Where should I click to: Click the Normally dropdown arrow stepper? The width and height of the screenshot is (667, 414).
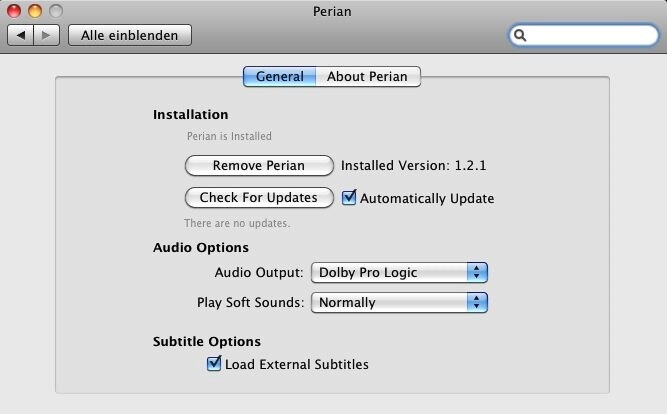[x=478, y=302]
